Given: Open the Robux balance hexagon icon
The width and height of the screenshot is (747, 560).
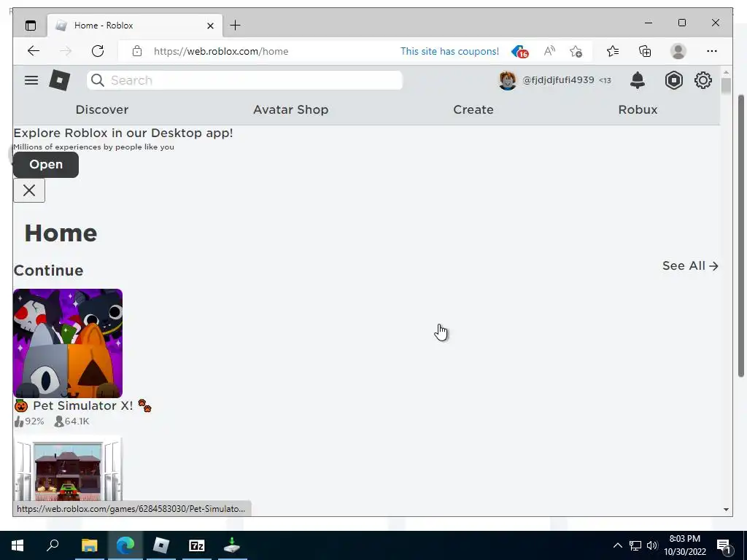Looking at the screenshot, I should (x=673, y=80).
